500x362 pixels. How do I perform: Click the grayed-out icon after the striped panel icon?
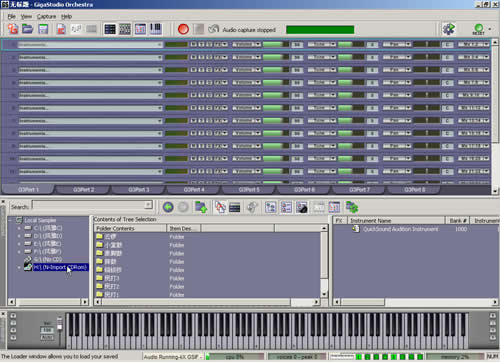(253, 207)
